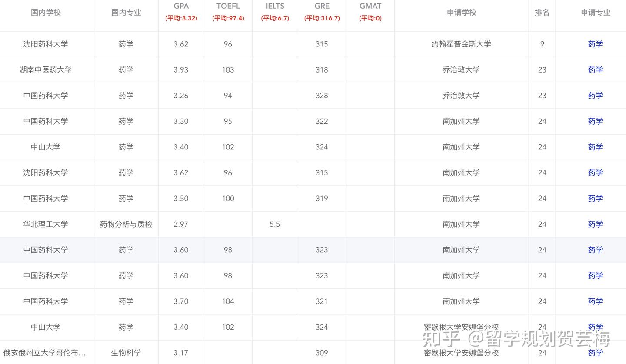Select the 药物分析与质检 major cell
This screenshot has height=364, width=626.
[x=126, y=224]
